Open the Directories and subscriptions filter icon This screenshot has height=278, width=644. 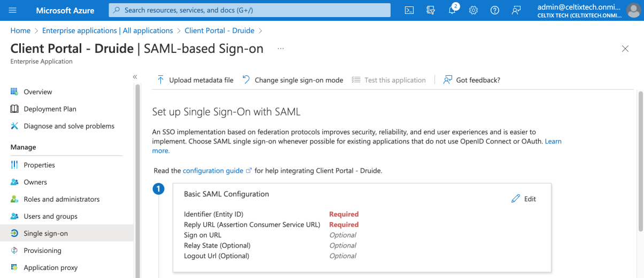tap(431, 10)
